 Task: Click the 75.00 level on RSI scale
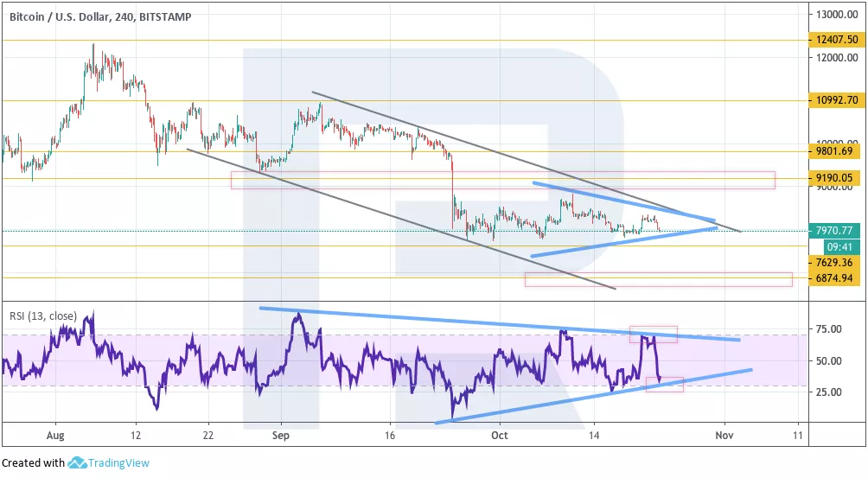coord(829,329)
